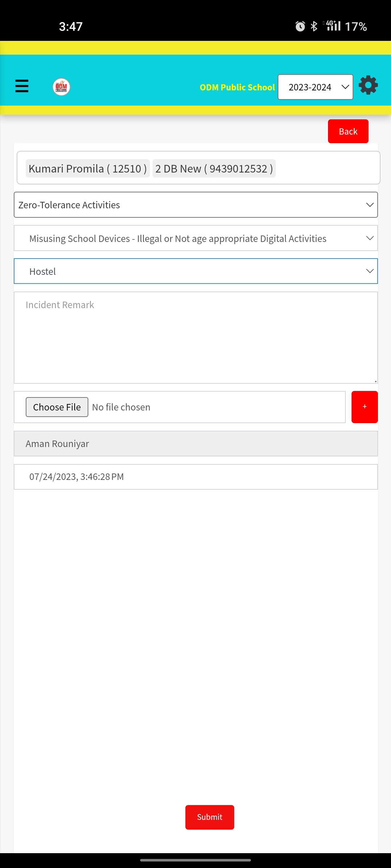The width and height of the screenshot is (391, 868).
Task: Select the Kumari Promila (12510) tag
Action: point(88,169)
